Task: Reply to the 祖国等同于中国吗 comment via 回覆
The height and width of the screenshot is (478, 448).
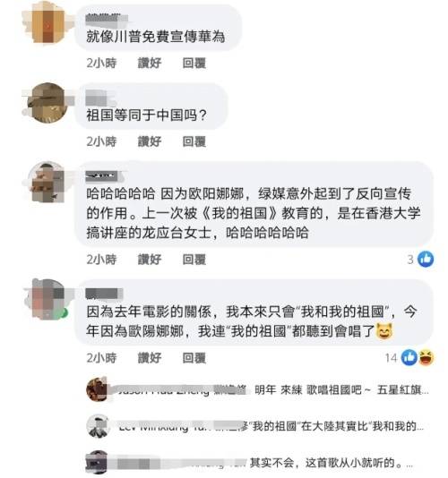Action: pos(194,141)
